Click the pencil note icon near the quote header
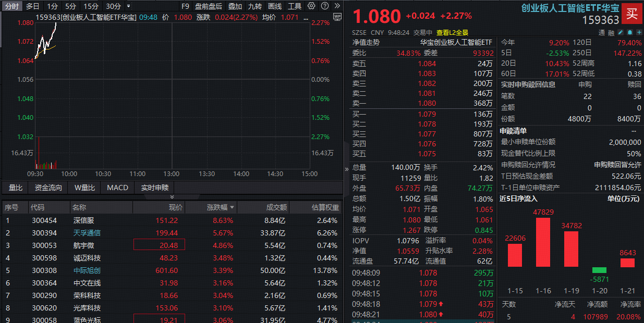This screenshot has height=323, width=644. click(x=620, y=32)
